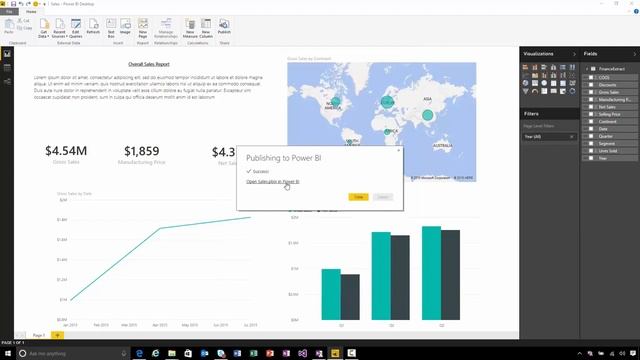Select the Asia bubble on the map
Screen dimensions: 640x360
(427, 115)
